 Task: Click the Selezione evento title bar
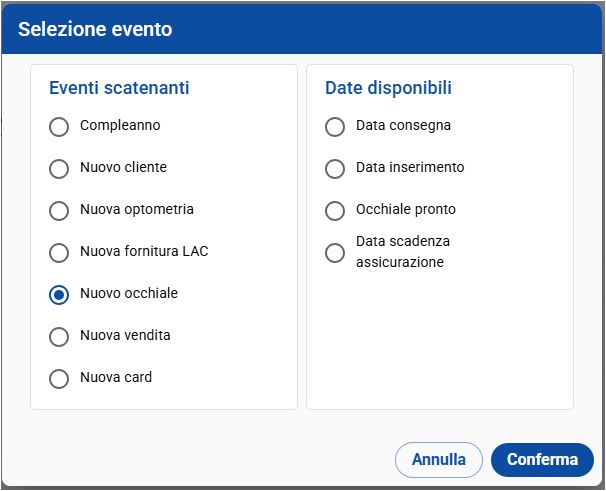[x=95, y=30]
